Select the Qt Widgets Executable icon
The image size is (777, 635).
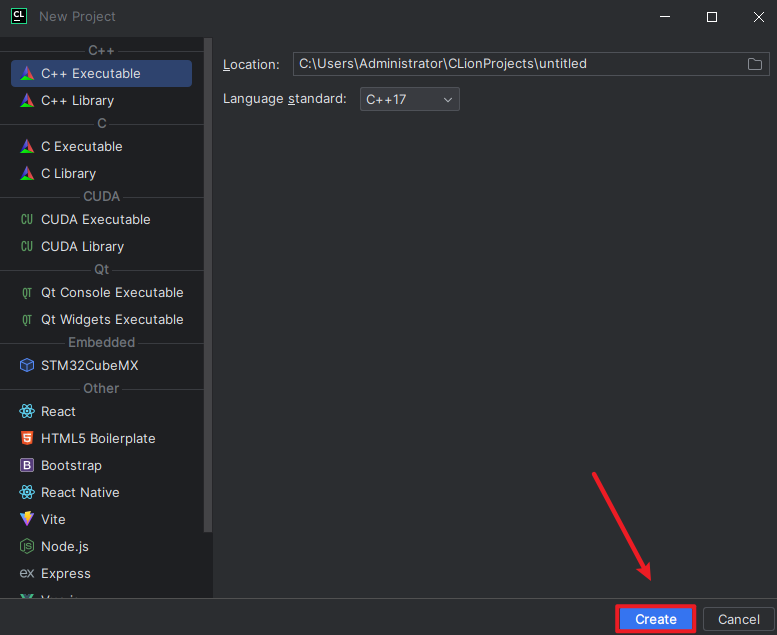pos(27,320)
